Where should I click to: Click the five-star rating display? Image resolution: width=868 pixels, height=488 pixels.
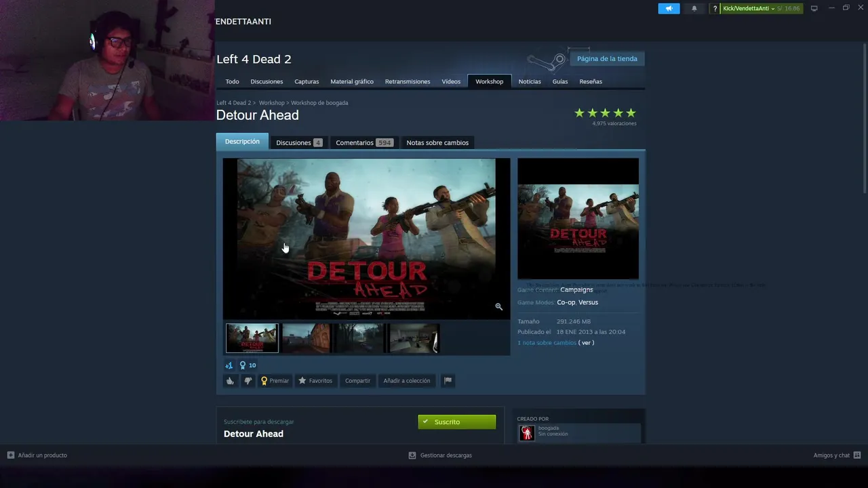pyautogui.click(x=605, y=113)
